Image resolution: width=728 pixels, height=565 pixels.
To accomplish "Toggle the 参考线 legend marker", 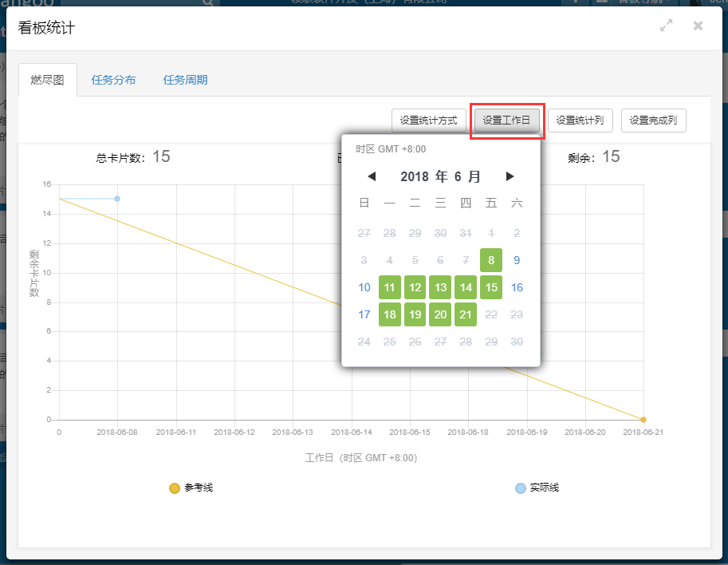I will click(175, 488).
